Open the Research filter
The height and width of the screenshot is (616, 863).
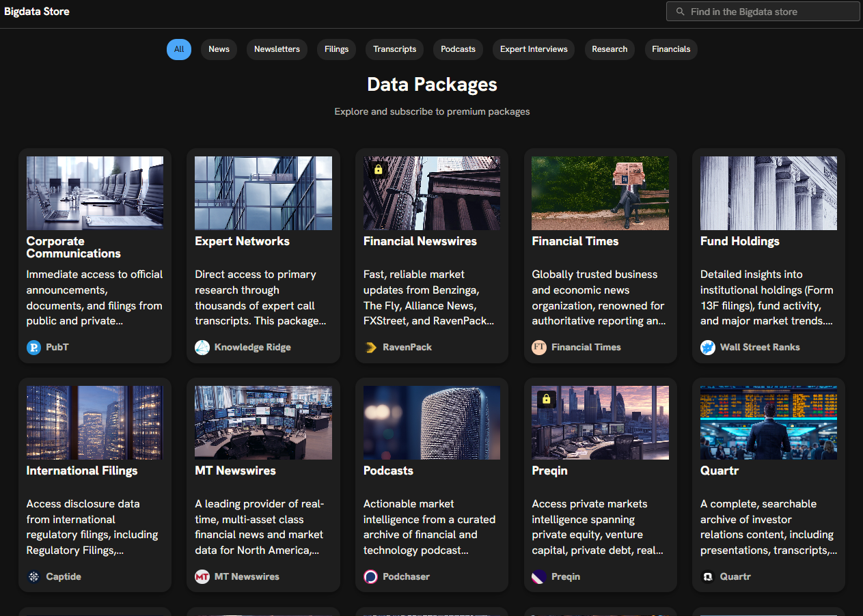[609, 49]
